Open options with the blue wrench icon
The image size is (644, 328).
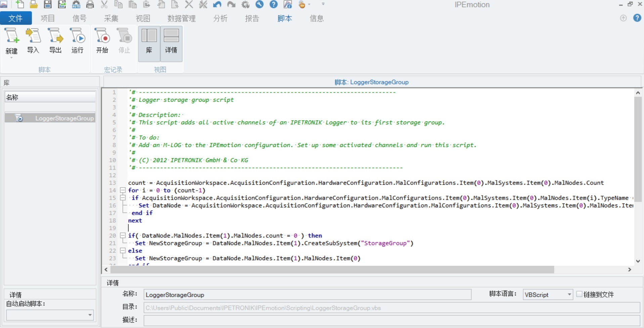coord(260,4)
